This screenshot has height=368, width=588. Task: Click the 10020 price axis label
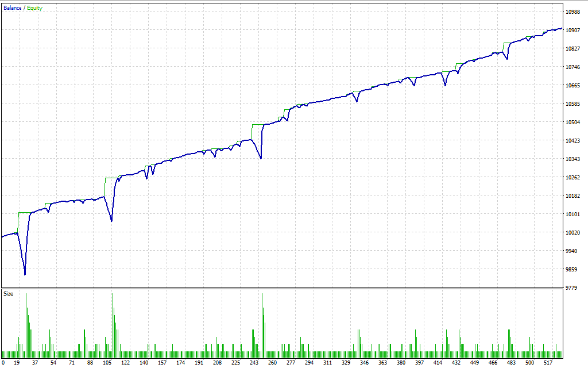point(574,233)
